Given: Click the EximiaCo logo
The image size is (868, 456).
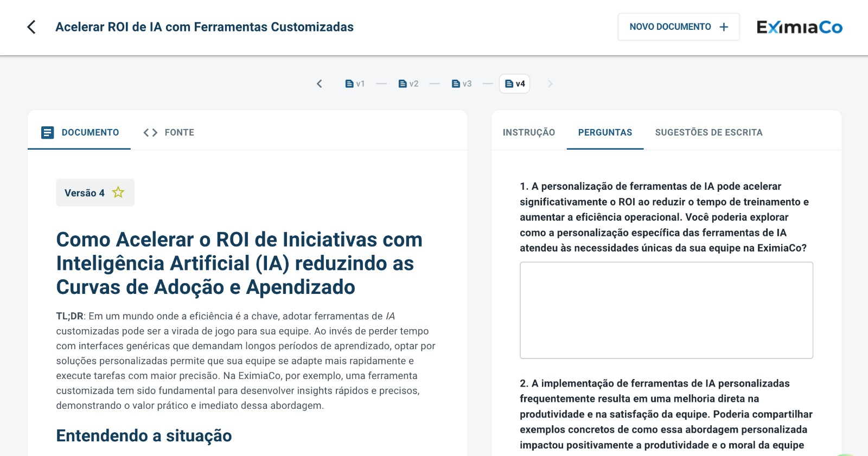Looking at the screenshot, I should pos(800,27).
